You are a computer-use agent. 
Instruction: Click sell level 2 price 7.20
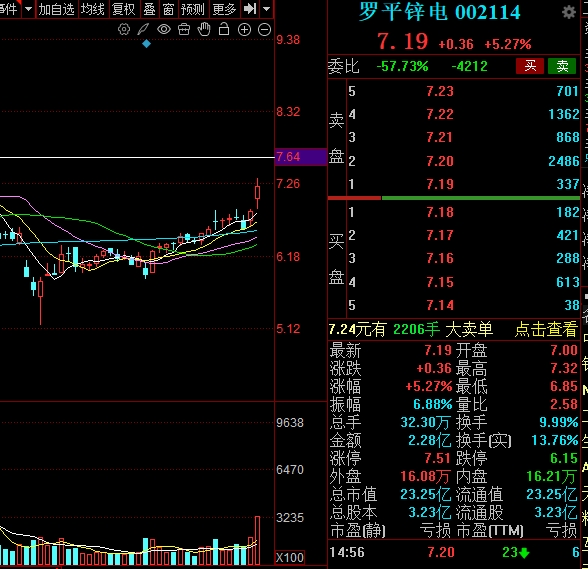click(440, 161)
